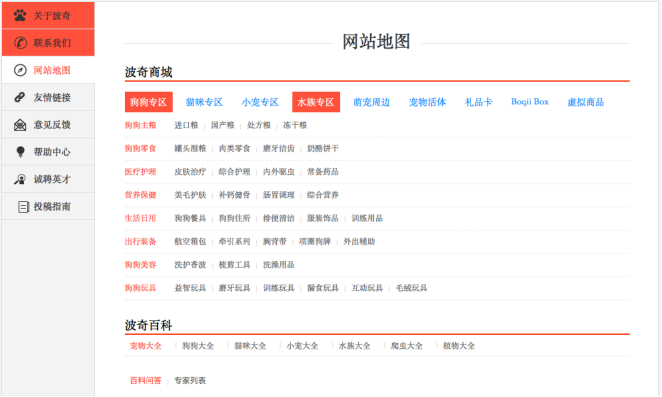Open the 狗狗美容 category link
Viewport: 662px width, 397px height.
[141, 264]
